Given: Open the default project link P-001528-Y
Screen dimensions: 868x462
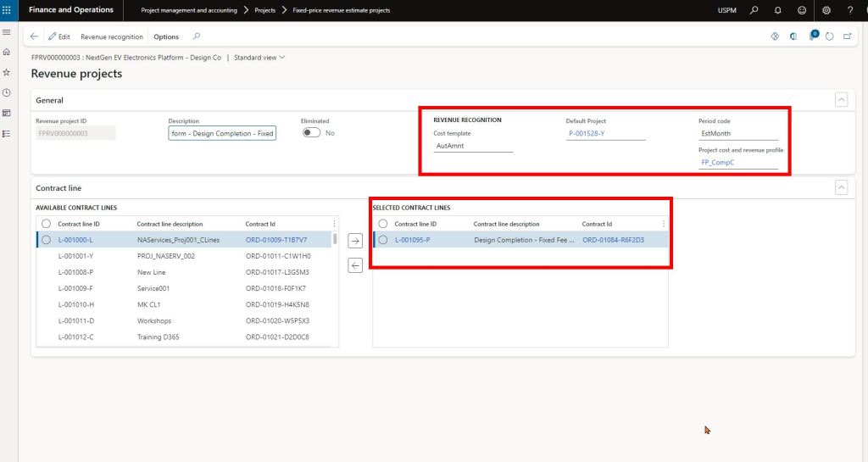Looking at the screenshot, I should click(x=587, y=133).
